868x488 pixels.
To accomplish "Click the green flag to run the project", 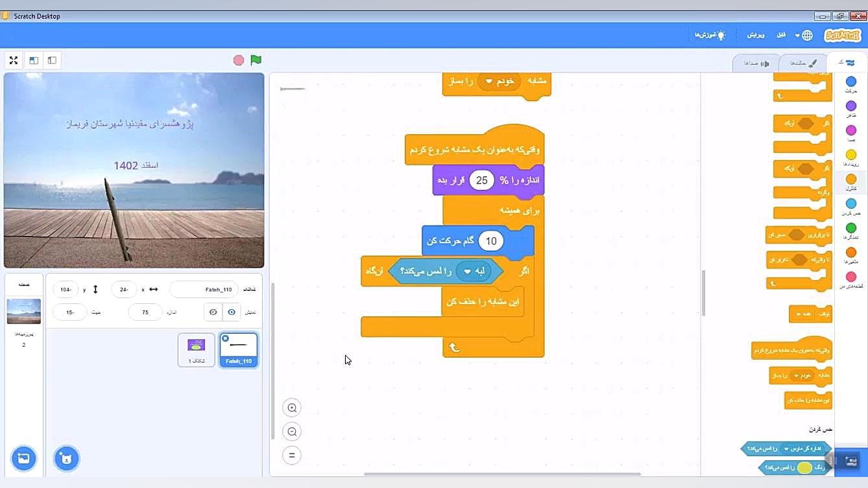I will point(256,60).
